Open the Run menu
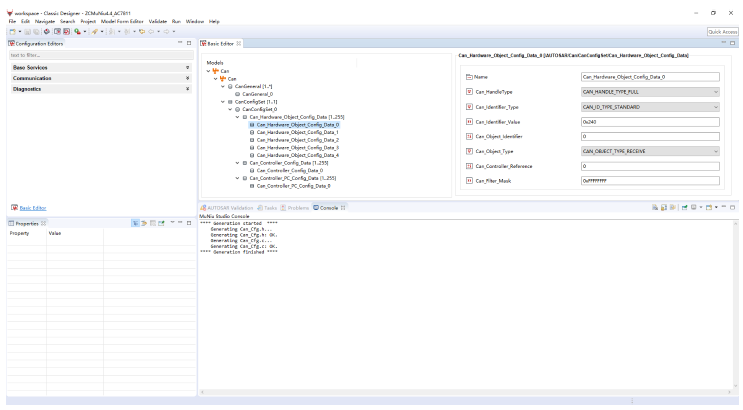Screen dimensions: 743x410 176,21
